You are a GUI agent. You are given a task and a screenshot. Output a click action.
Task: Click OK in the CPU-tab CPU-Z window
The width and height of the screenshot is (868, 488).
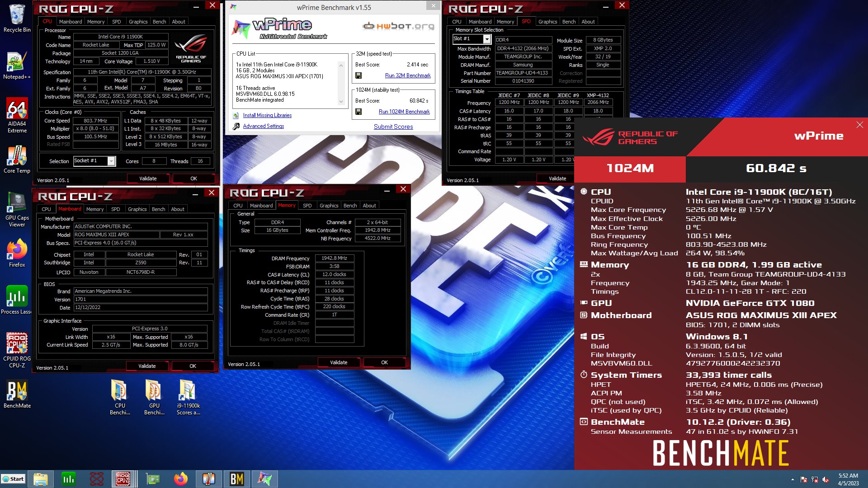tap(193, 178)
